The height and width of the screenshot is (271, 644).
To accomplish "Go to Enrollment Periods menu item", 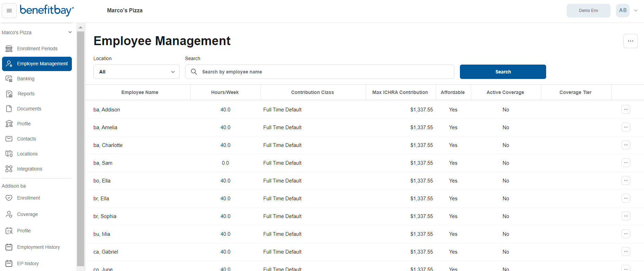I will click(x=37, y=49).
